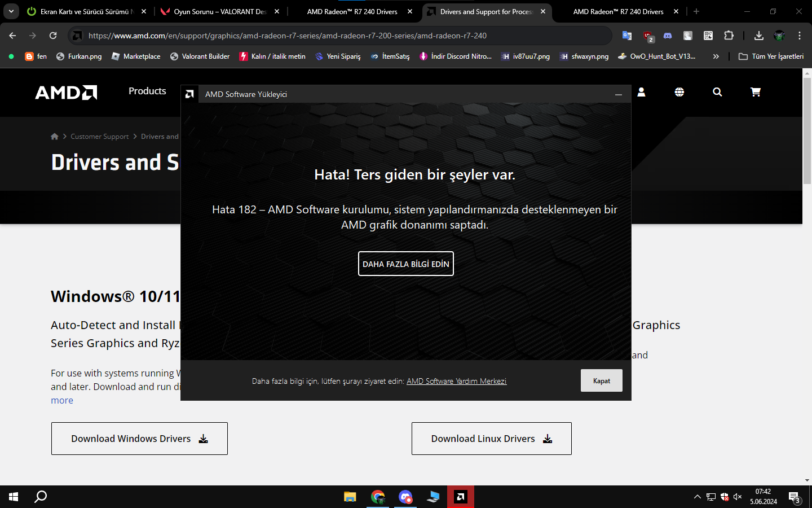Click the DAHA FAZLA BİLGİ EDİN button
The width and height of the screenshot is (812, 508).
[406, 264]
